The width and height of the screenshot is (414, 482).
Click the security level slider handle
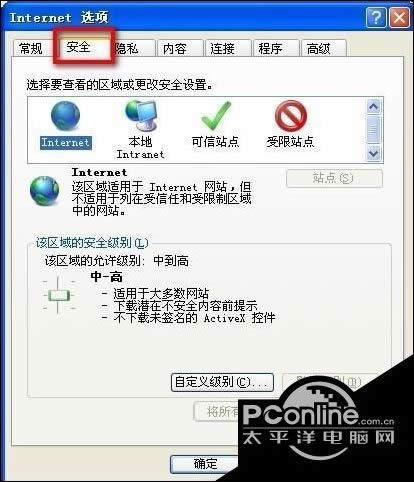[59, 296]
